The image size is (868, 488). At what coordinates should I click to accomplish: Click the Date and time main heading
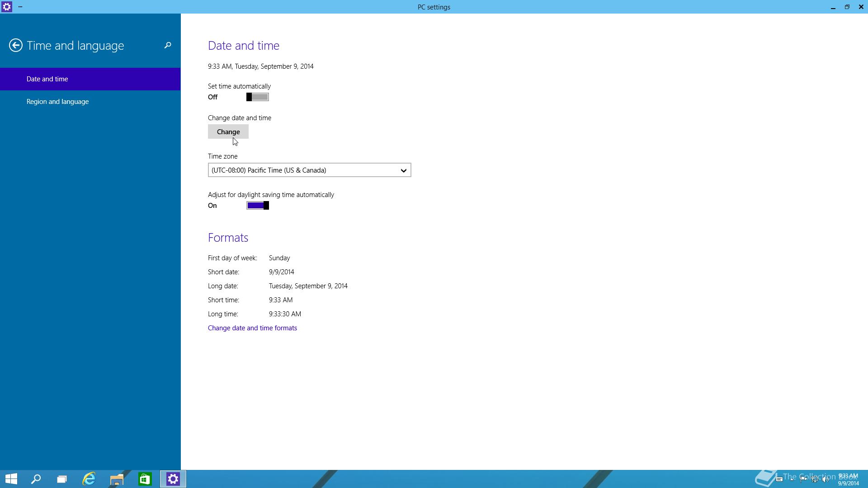click(244, 45)
